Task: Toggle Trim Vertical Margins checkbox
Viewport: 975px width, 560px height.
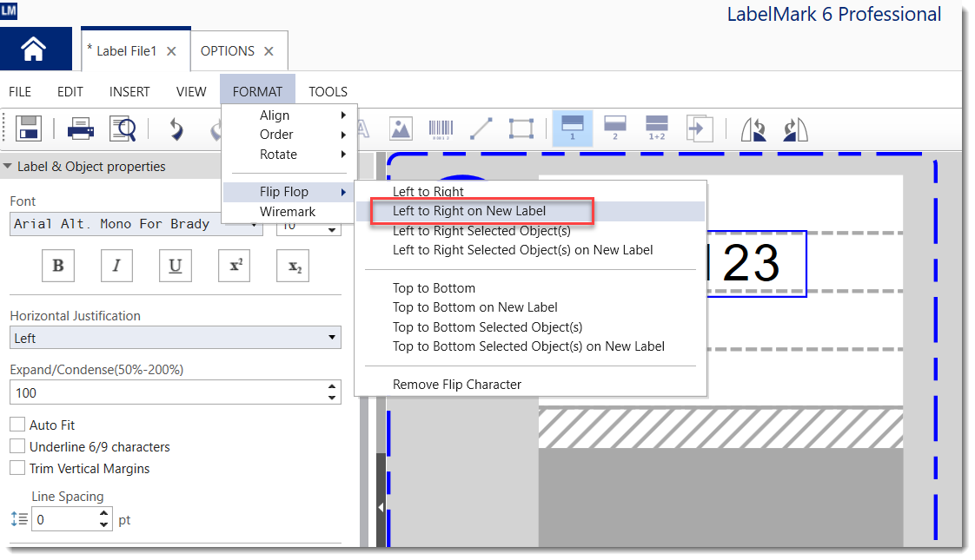Action: click(x=17, y=469)
